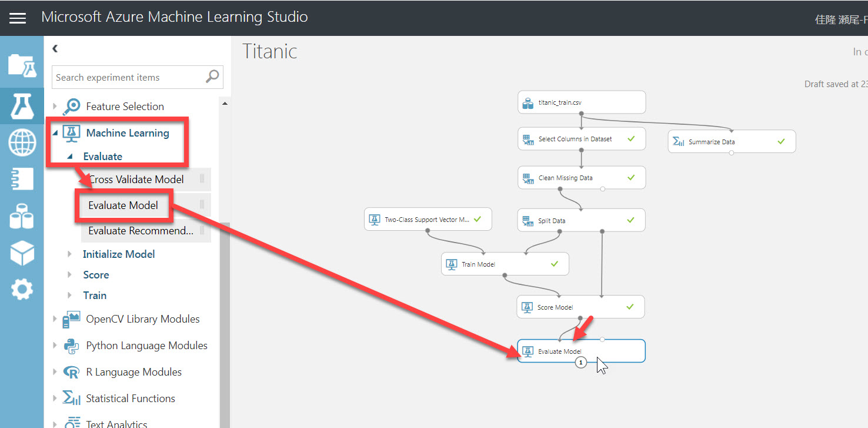
Task: Open the hamburger navigation menu
Action: click(x=18, y=18)
